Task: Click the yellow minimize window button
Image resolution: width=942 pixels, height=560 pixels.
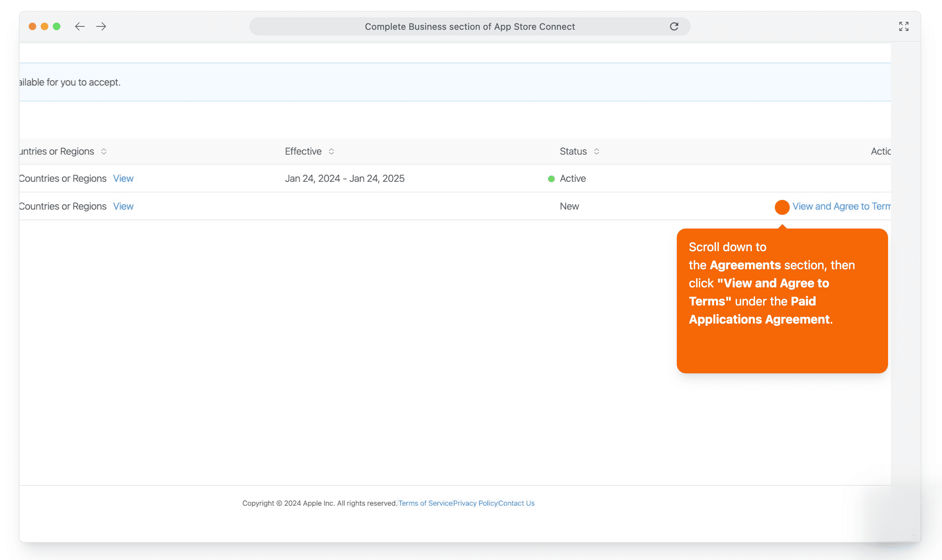Action: point(45,26)
